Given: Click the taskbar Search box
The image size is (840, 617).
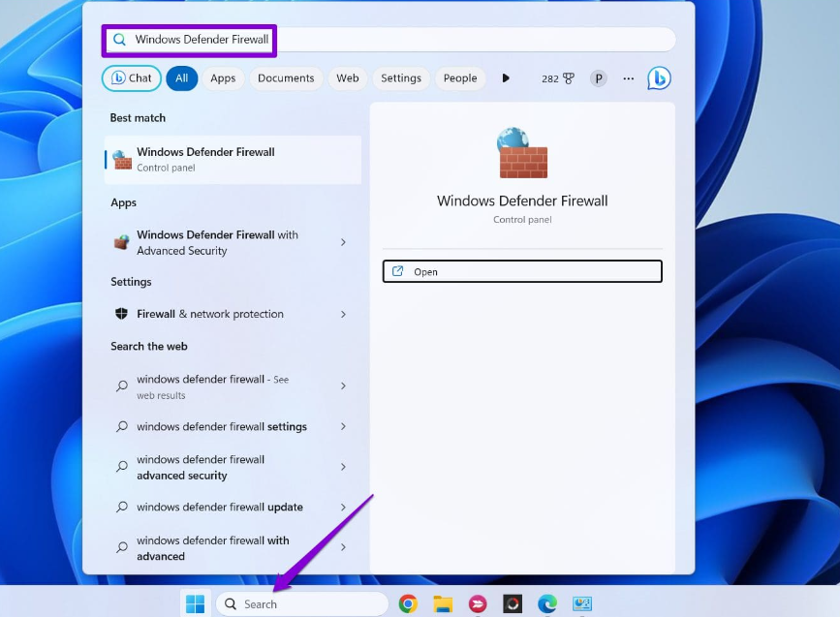Looking at the screenshot, I should click(x=302, y=604).
